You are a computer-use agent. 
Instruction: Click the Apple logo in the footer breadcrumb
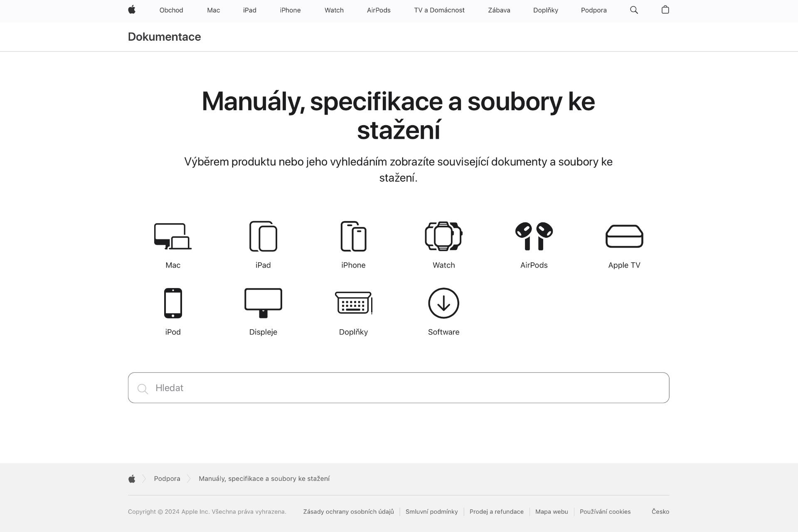click(132, 479)
